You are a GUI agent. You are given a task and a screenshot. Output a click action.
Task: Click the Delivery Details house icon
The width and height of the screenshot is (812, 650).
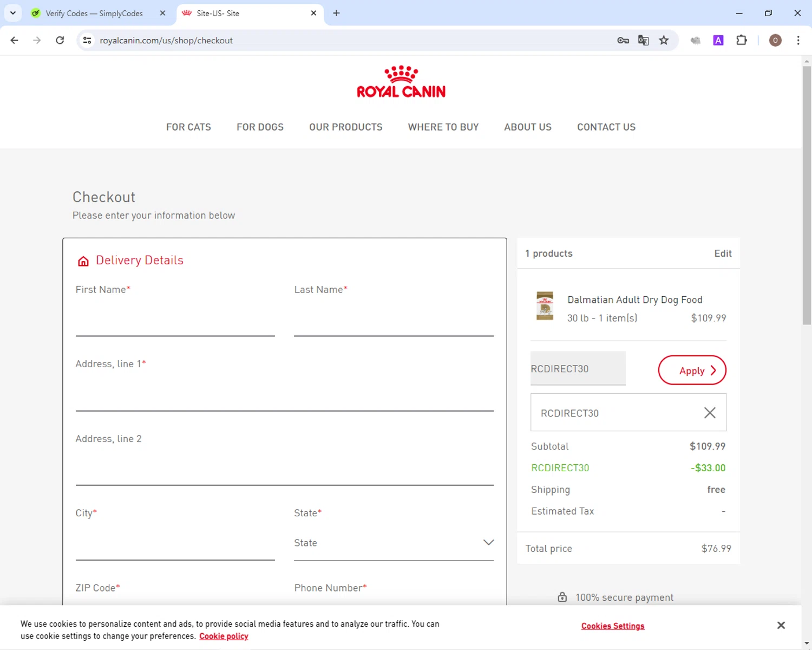point(83,261)
